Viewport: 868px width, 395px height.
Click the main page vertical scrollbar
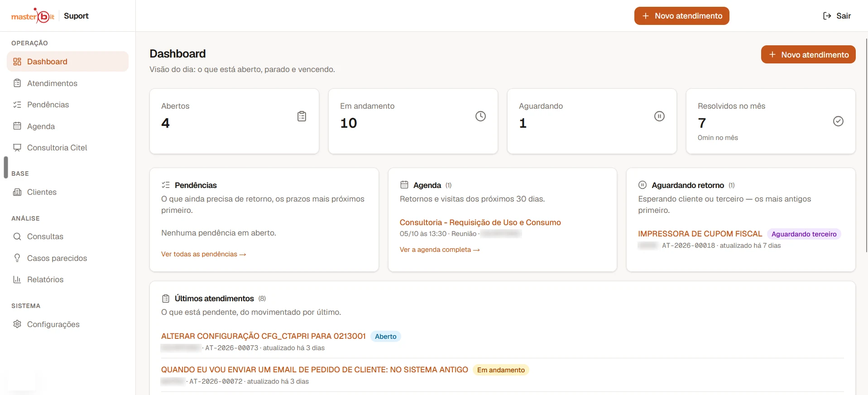point(866,145)
